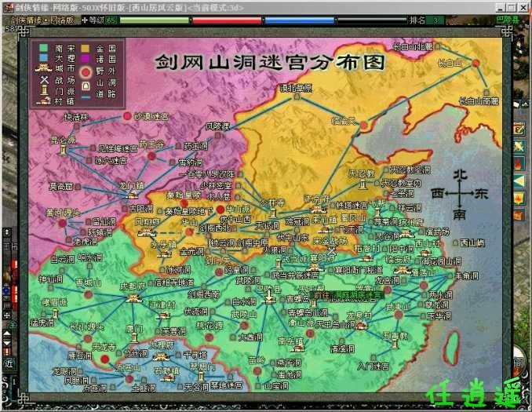This screenshot has width=532, height=412.
Task: Select the 长白山 red wilderness marker
Action: click(476, 63)
